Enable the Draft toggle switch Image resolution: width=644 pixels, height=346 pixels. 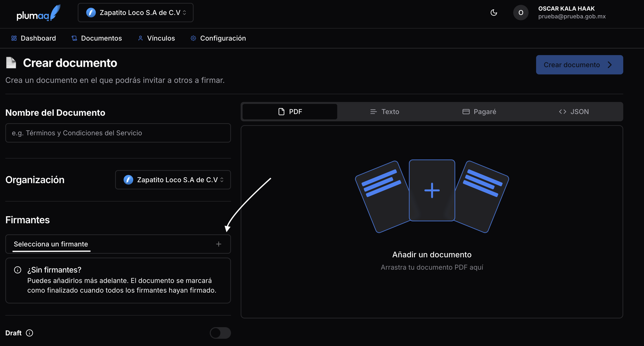pyautogui.click(x=220, y=333)
